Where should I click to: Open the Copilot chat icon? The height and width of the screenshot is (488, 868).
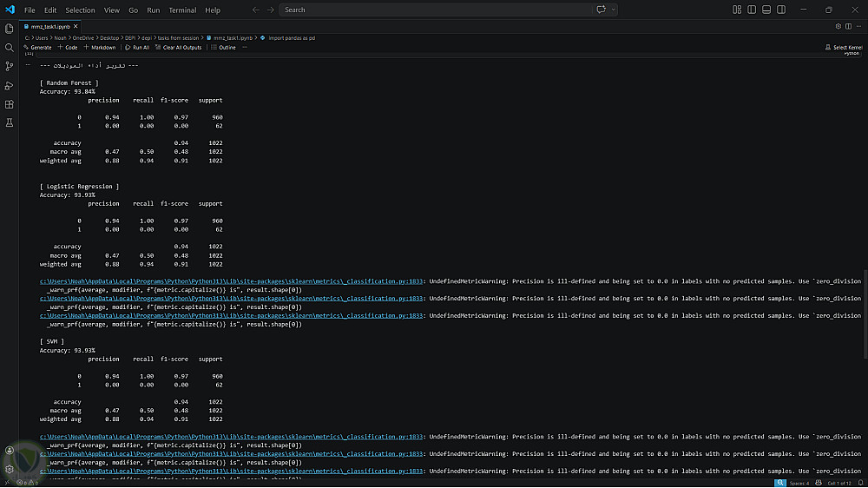coord(602,10)
